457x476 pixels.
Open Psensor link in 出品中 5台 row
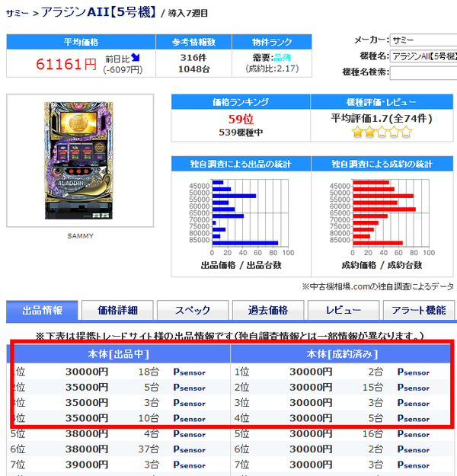(x=189, y=388)
